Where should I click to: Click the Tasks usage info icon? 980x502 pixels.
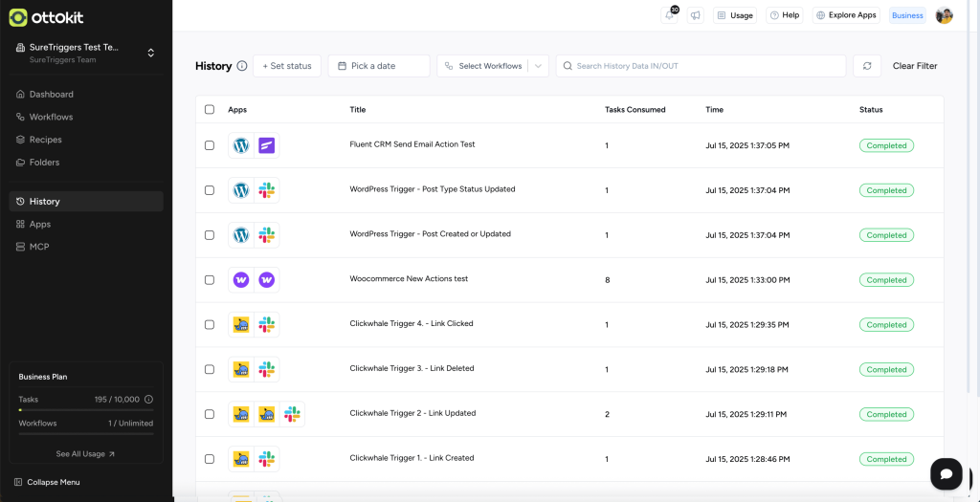coord(148,400)
